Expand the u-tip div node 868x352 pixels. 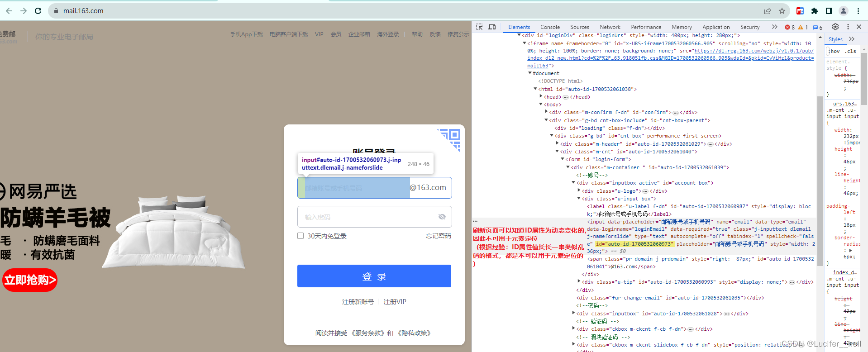click(579, 282)
